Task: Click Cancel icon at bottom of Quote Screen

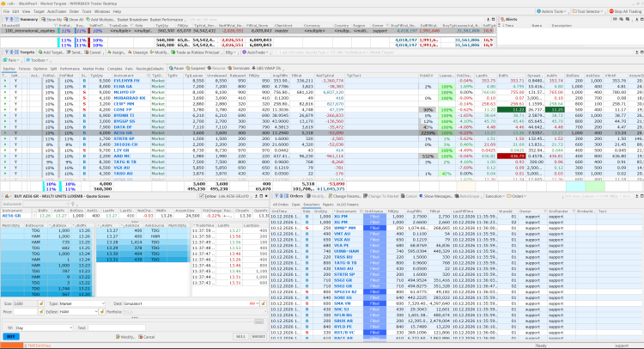Action: click(141, 337)
